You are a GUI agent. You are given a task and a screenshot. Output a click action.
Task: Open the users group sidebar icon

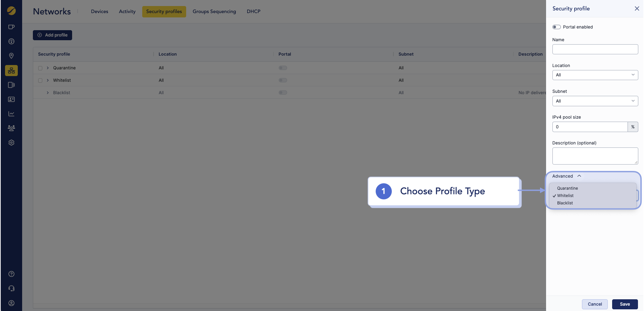point(11,128)
